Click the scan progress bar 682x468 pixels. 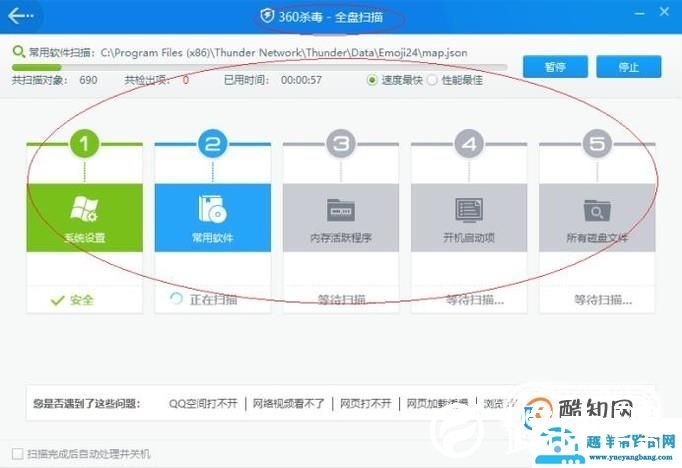point(260,67)
